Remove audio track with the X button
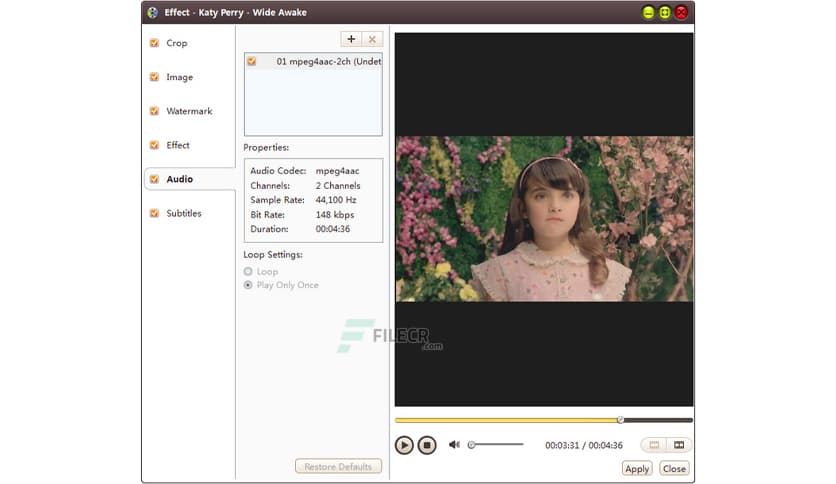Viewport: 836px width, 484px height. tap(372, 39)
